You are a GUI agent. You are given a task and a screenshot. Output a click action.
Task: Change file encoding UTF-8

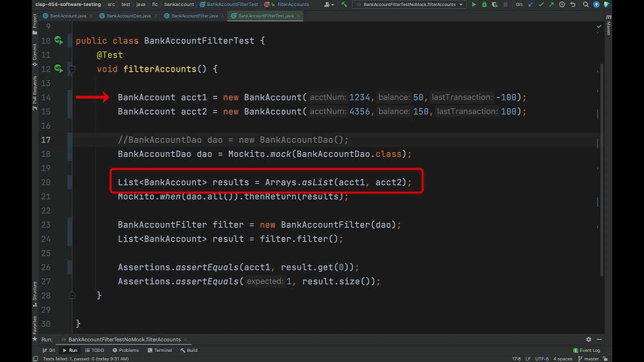tap(542, 359)
